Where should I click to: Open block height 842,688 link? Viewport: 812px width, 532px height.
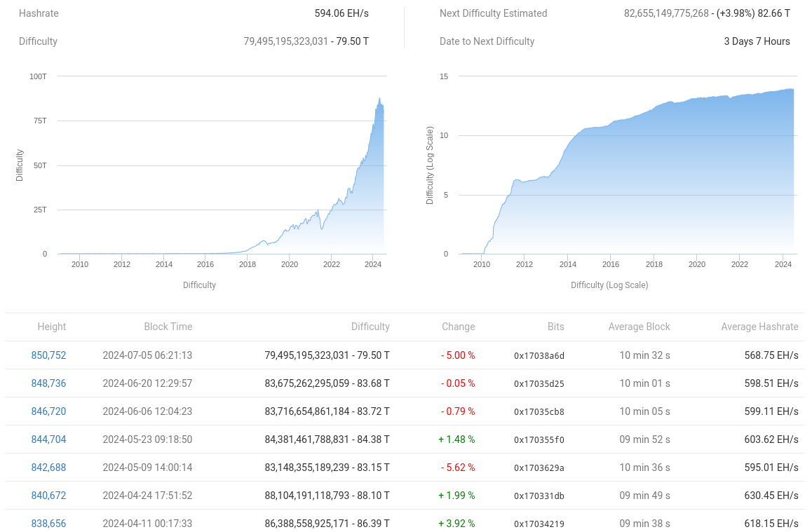(48, 468)
